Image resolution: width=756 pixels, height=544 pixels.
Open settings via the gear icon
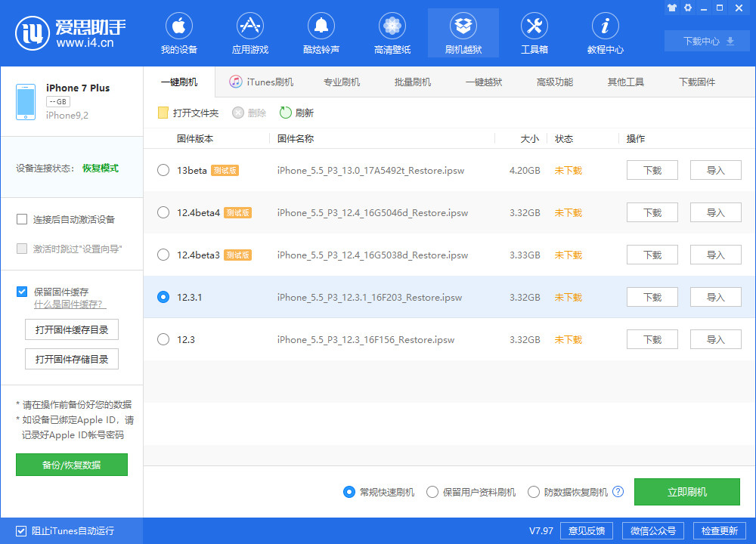(688, 8)
